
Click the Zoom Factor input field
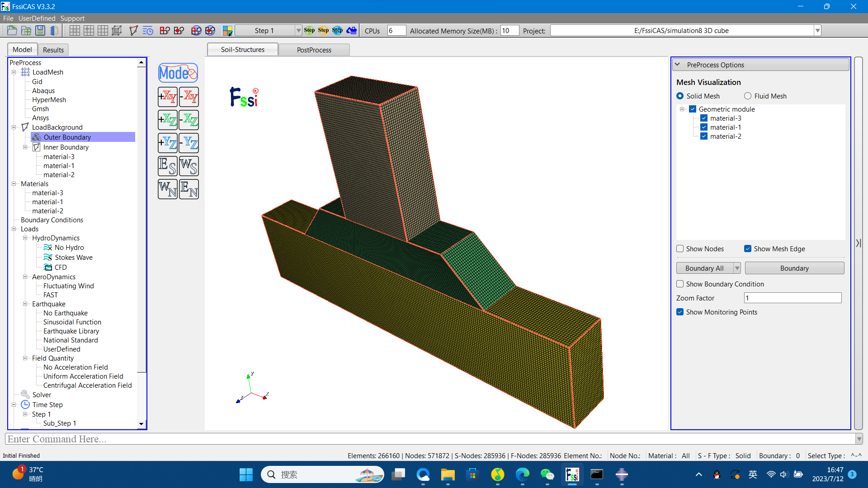(x=793, y=298)
